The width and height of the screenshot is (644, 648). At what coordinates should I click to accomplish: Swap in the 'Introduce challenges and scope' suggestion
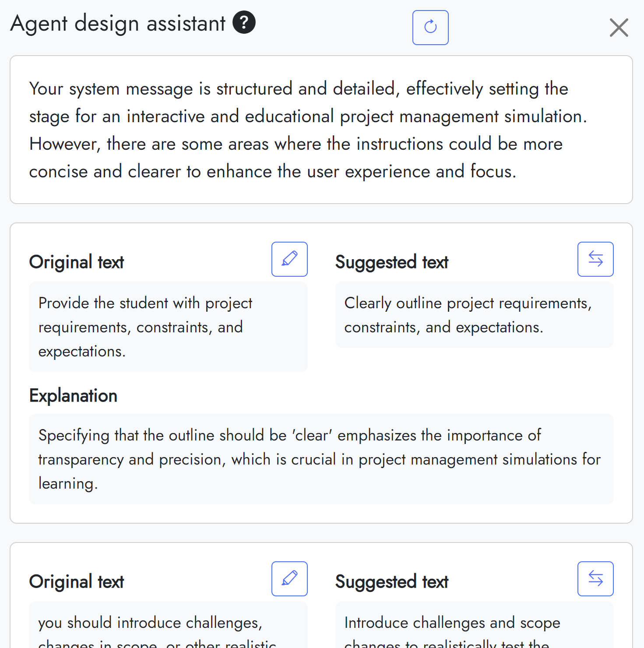pos(595,579)
